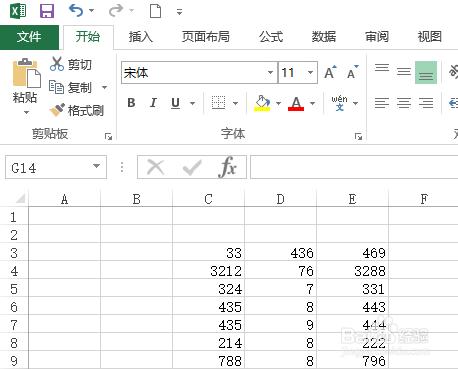Save the workbook with the save icon
The width and height of the screenshot is (458, 369).
(x=47, y=11)
